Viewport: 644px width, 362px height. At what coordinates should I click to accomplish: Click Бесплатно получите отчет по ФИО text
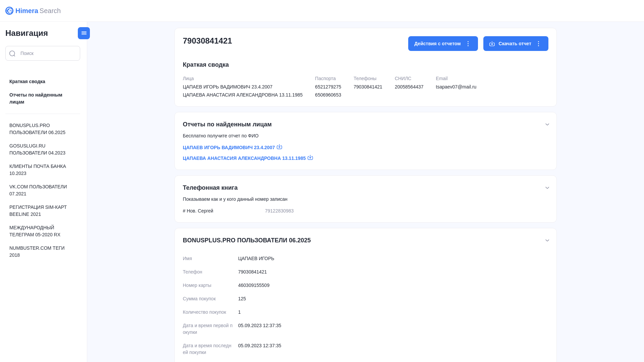coord(220,136)
